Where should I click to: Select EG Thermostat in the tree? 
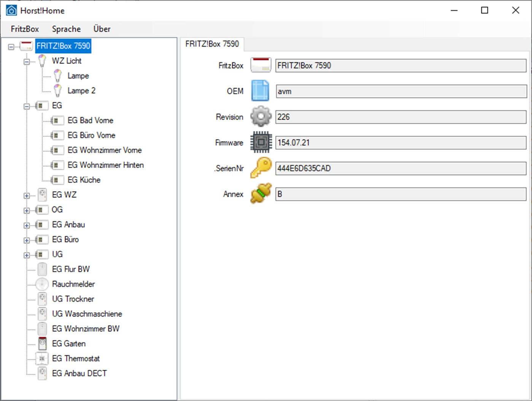click(x=76, y=358)
